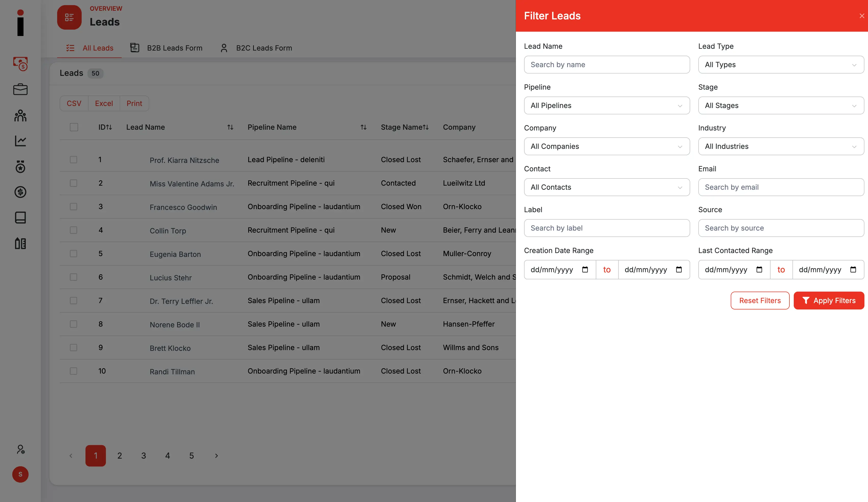The width and height of the screenshot is (868, 502).
Task: Click the Search by label field
Action: tap(606, 228)
